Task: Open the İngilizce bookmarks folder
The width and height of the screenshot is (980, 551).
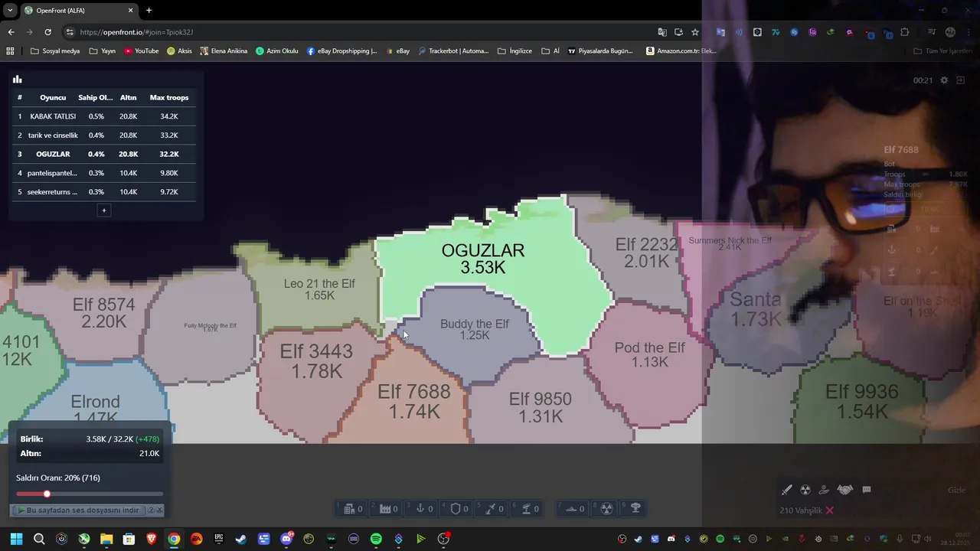Action: pos(514,51)
